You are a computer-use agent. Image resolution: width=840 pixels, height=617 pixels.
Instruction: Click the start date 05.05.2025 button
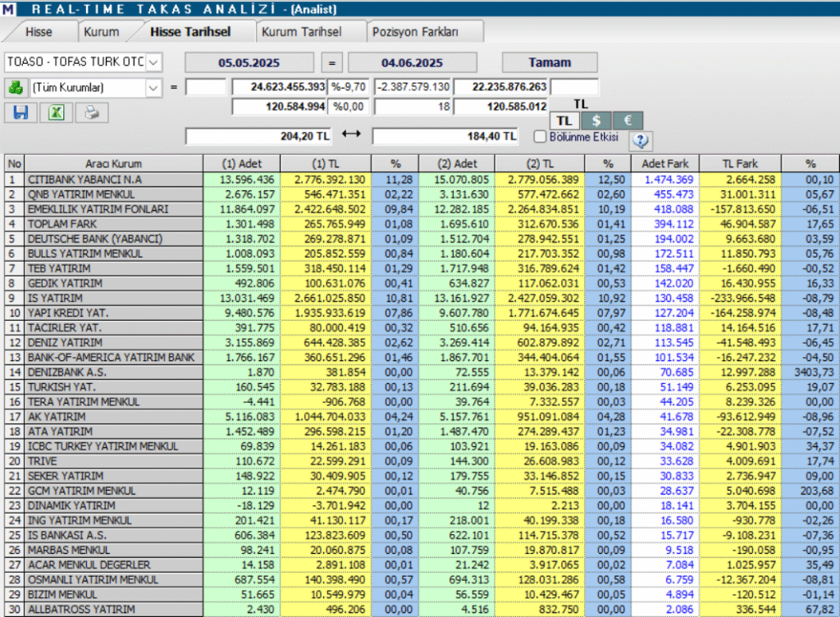(249, 62)
